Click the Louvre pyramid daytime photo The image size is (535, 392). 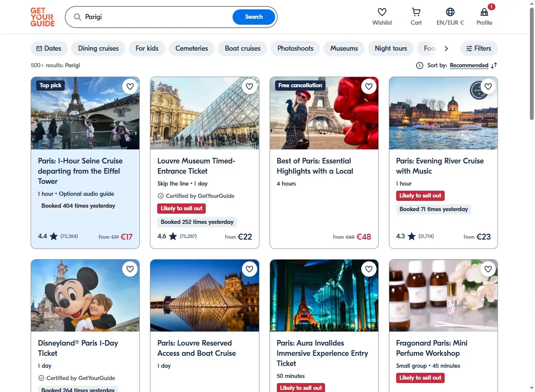click(x=204, y=113)
